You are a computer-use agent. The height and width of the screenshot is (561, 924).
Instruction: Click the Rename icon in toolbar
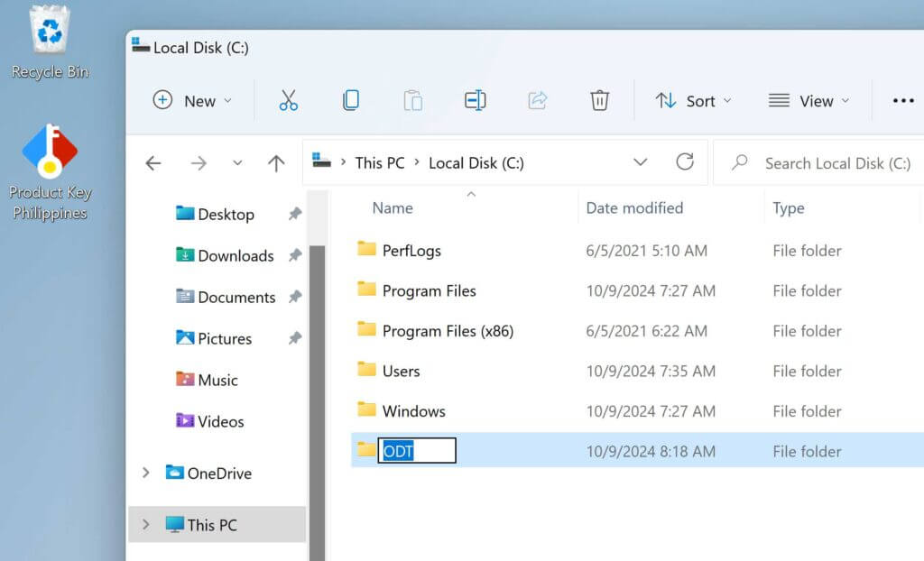(475, 101)
